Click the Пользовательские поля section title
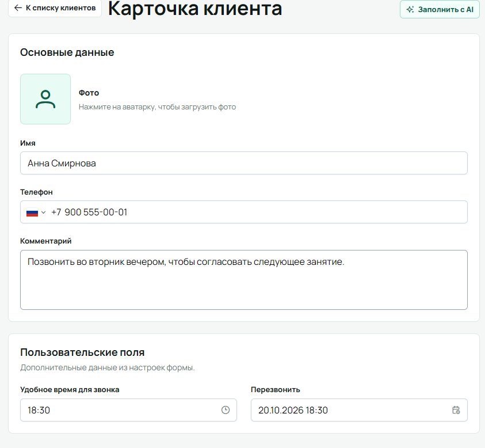Screen dimensions: 485x448 [82, 352]
